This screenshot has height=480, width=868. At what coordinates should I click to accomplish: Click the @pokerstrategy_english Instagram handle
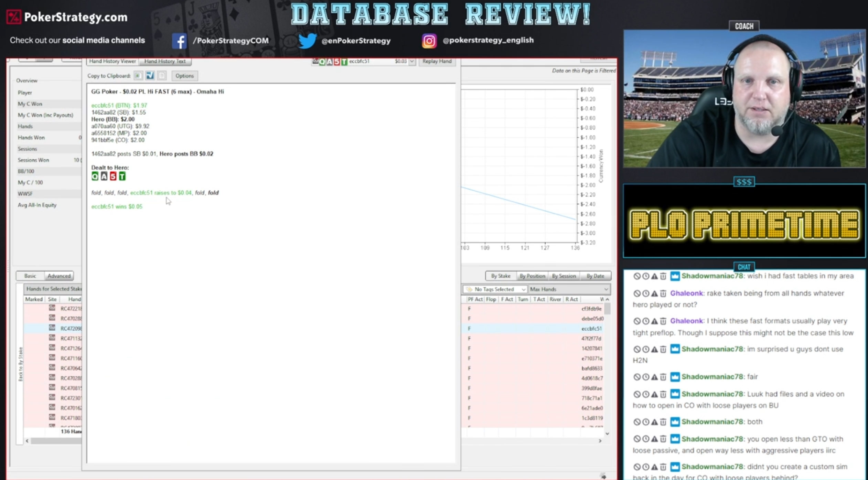488,40
